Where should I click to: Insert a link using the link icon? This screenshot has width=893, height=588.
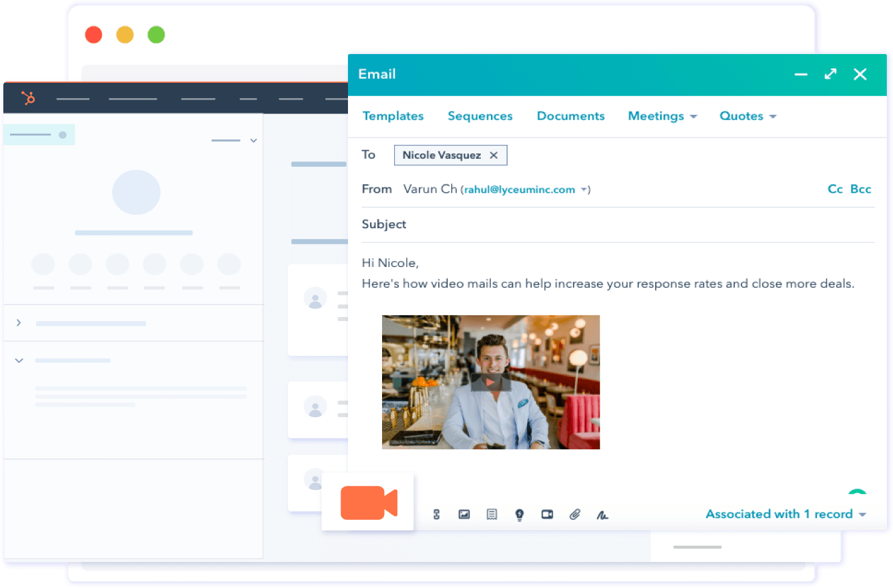[x=436, y=515]
